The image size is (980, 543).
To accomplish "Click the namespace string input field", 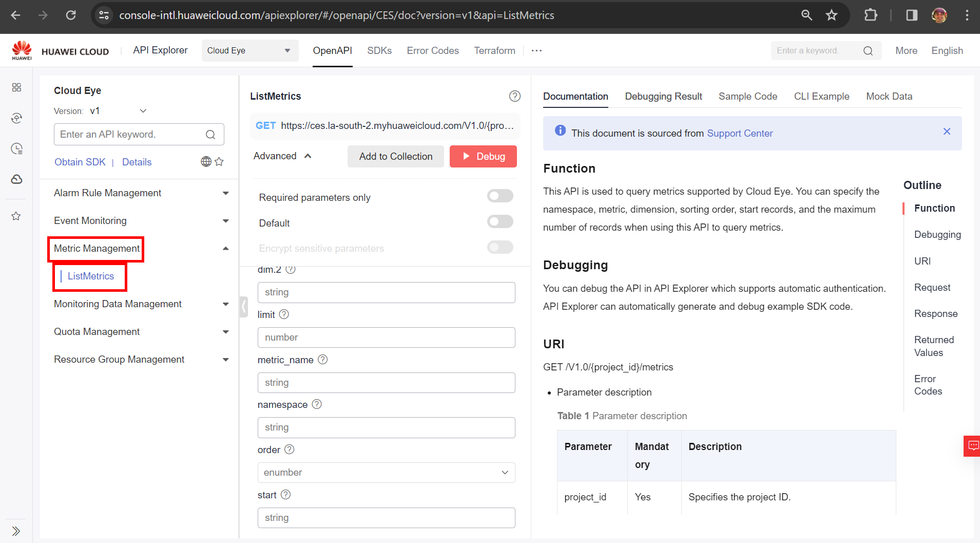I will coord(386,427).
